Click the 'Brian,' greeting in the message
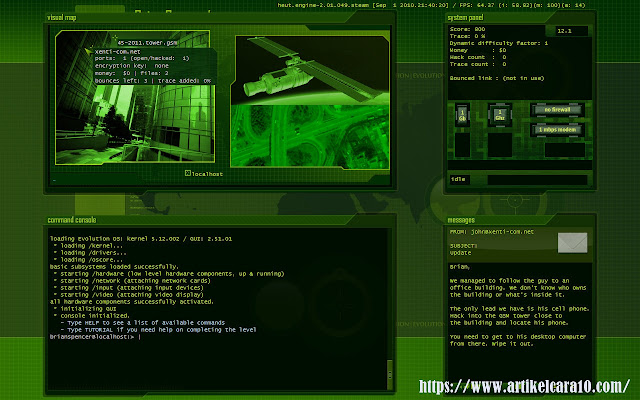Screen dimensions: 640x400 460,267
